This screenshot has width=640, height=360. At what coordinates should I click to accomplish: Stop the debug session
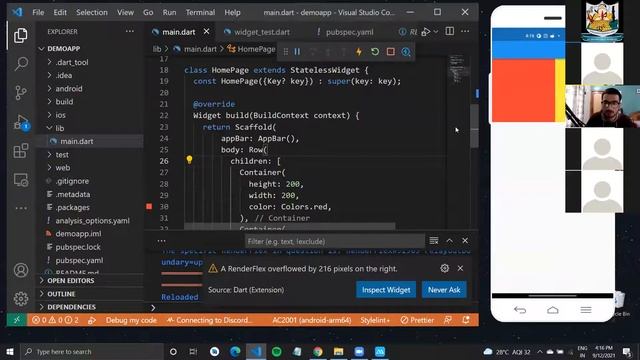click(x=391, y=51)
